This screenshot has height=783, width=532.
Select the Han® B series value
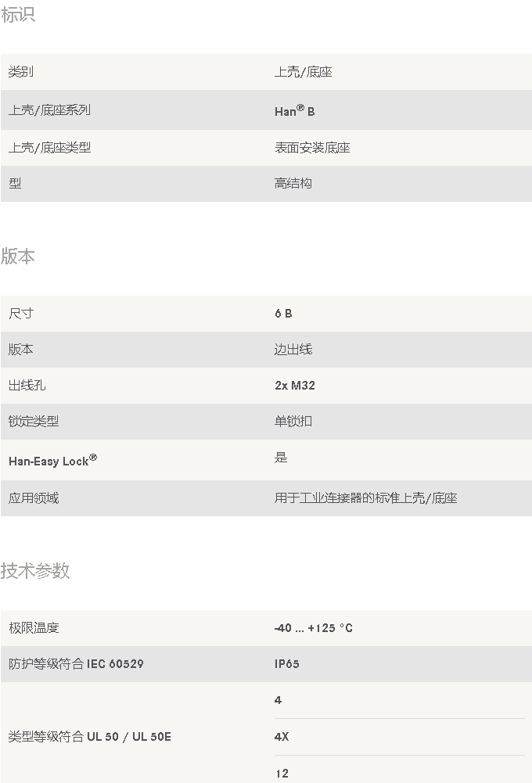click(x=295, y=110)
